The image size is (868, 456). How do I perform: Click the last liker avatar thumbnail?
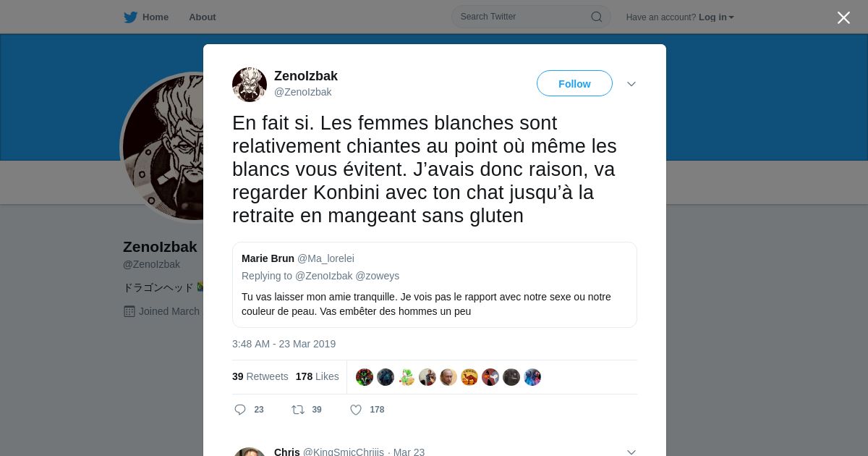(x=532, y=377)
